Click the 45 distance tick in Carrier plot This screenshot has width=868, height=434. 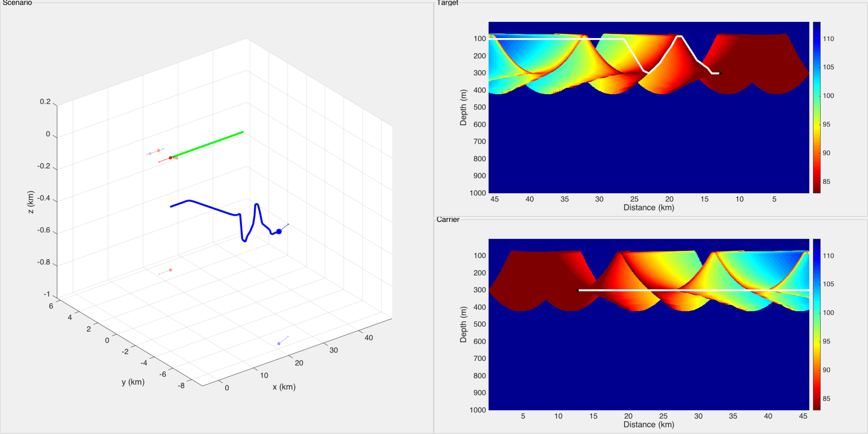(803, 416)
